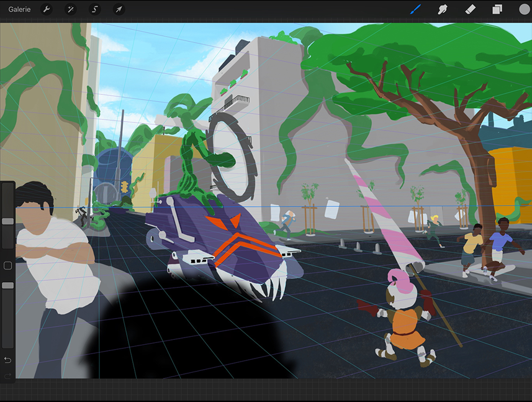Open the Layers panel
The height and width of the screenshot is (402, 532).
tap(497, 9)
